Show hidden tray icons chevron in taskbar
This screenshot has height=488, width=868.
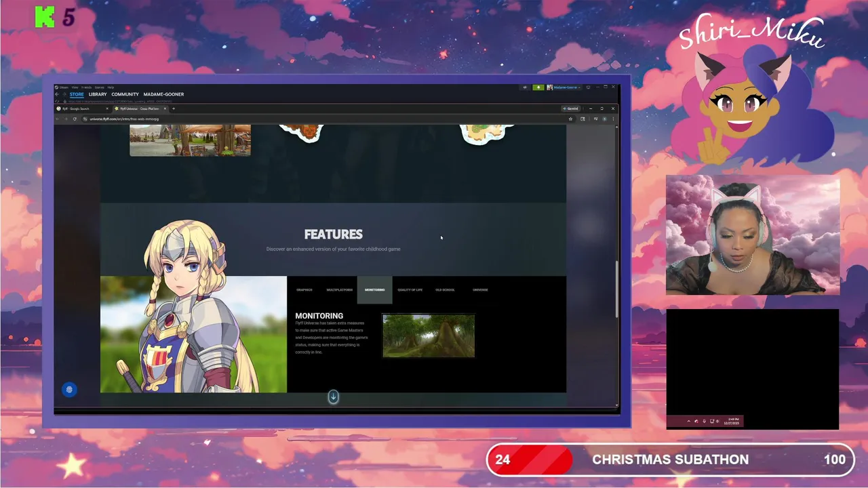point(689,422)
